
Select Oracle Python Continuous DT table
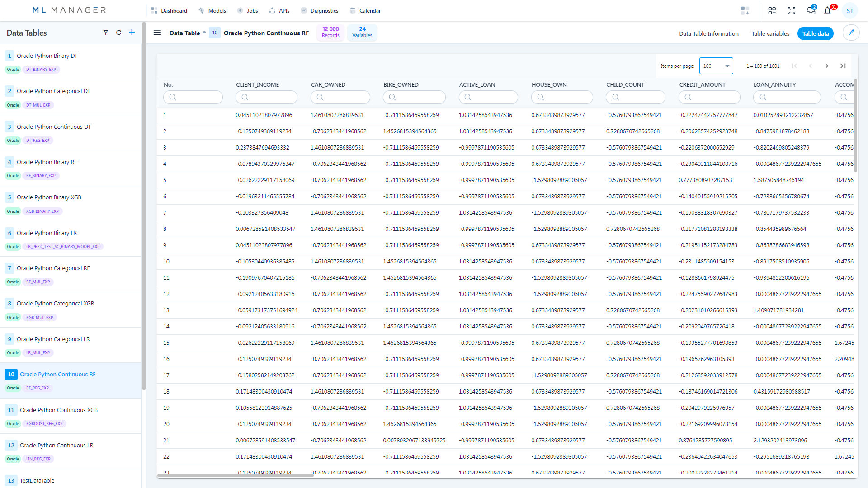pyautogui.click(x=71, y=133)
